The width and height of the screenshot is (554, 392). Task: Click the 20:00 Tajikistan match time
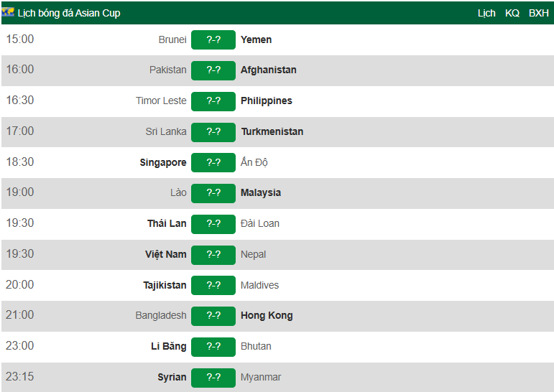20,285
